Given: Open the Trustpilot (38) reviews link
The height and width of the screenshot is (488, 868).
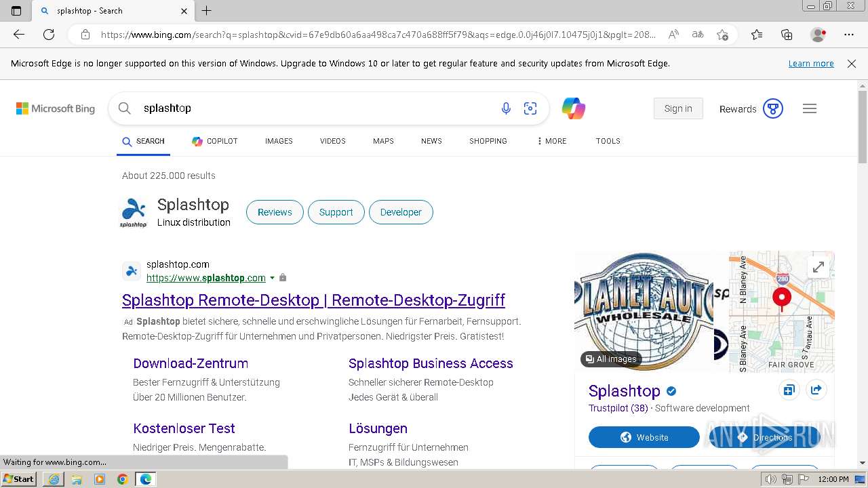Looking at the screenshot, I should click(618, 408).
